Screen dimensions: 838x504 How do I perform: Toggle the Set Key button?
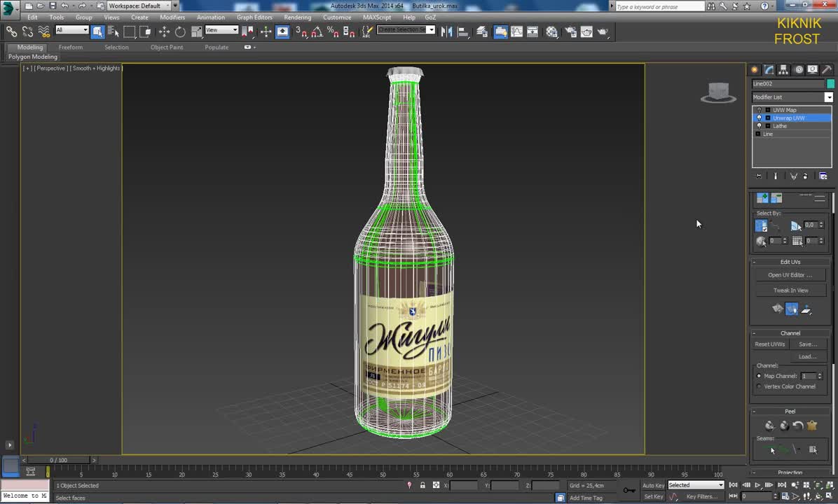tap(653, 496)
